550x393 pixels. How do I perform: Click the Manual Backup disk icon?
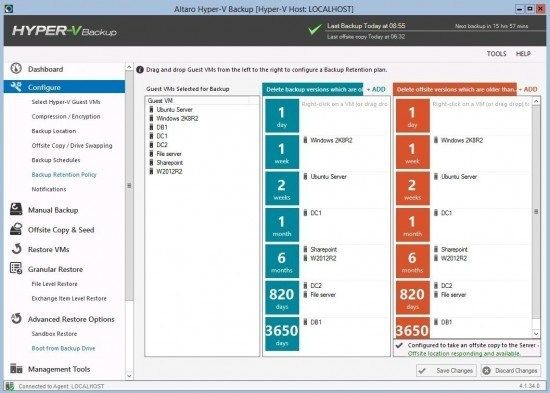tap(16, 209)
